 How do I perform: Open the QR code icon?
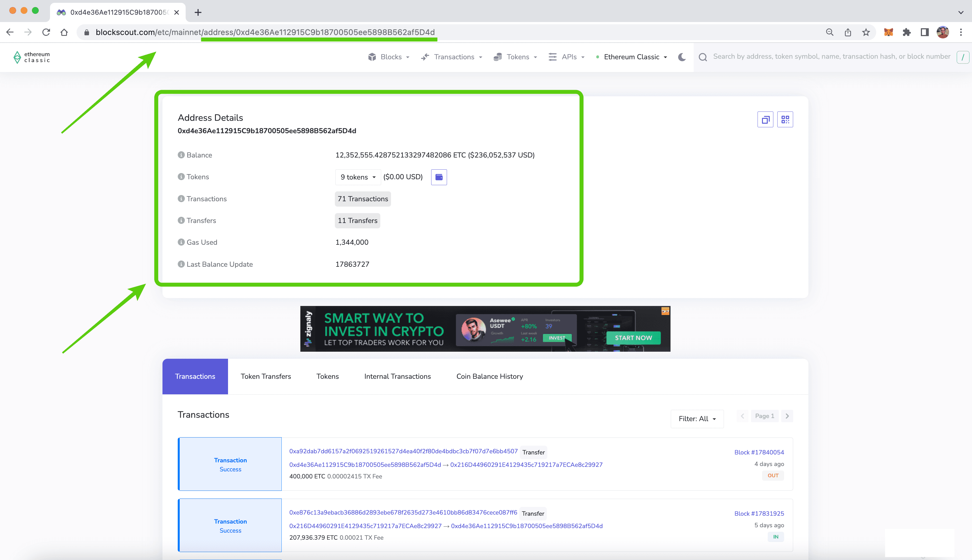coord(785,120)
